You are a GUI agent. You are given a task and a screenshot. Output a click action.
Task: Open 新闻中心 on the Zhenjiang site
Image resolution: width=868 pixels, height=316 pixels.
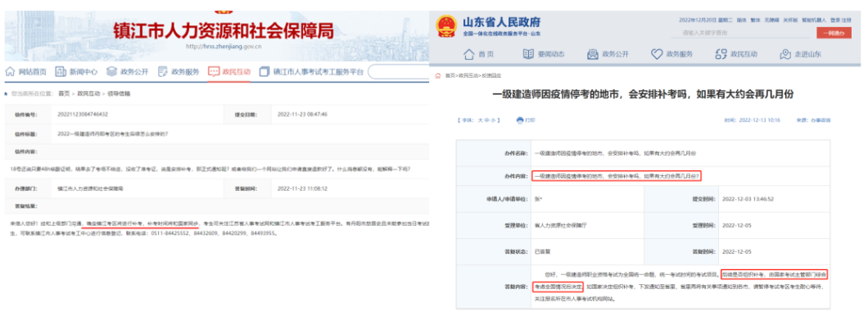[83, 72]
